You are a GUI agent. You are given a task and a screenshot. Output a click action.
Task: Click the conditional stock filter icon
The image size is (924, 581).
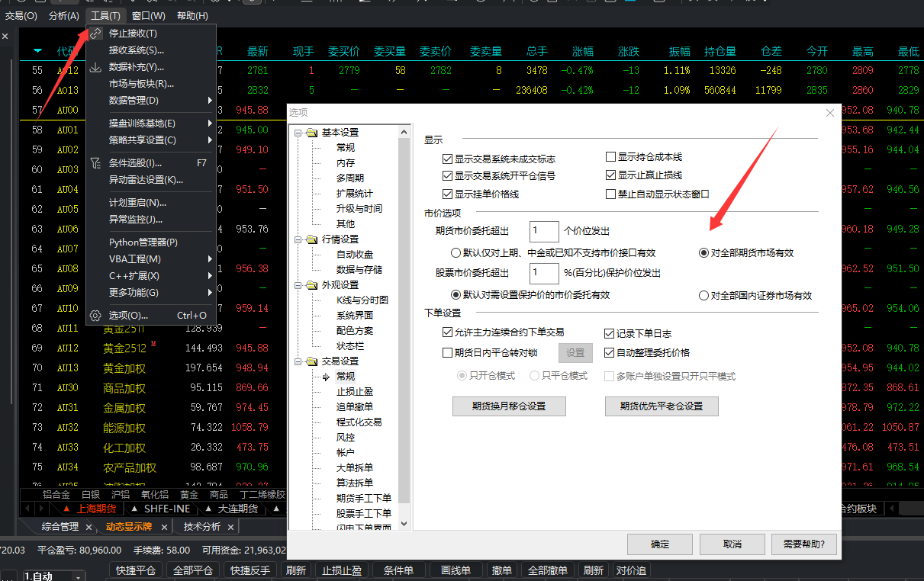pos(95,163)
